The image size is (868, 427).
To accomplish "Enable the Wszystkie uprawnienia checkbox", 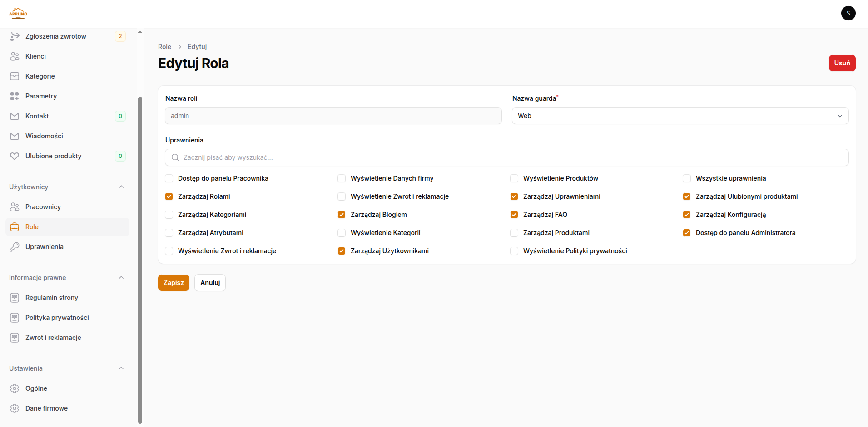I will click(687, 178).
